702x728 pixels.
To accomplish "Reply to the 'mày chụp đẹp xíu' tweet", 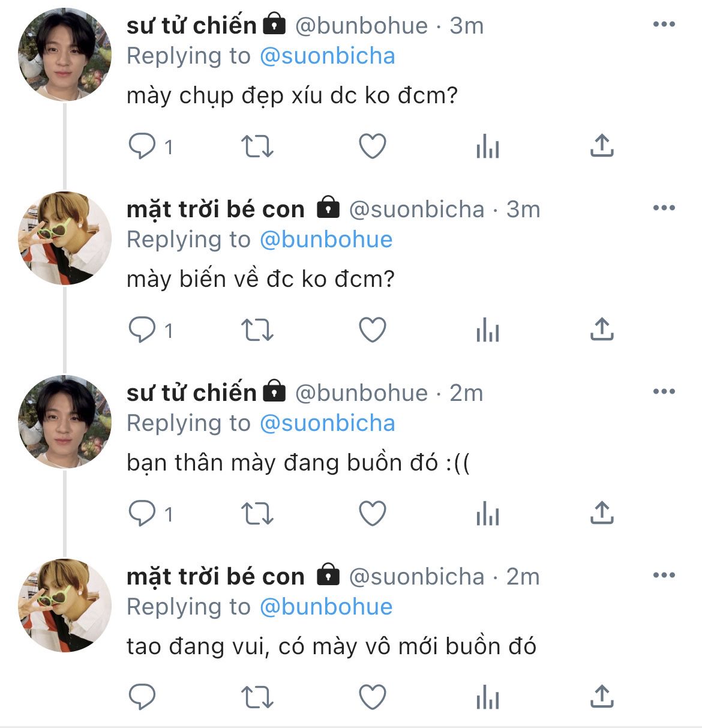I will coord(143,146).
